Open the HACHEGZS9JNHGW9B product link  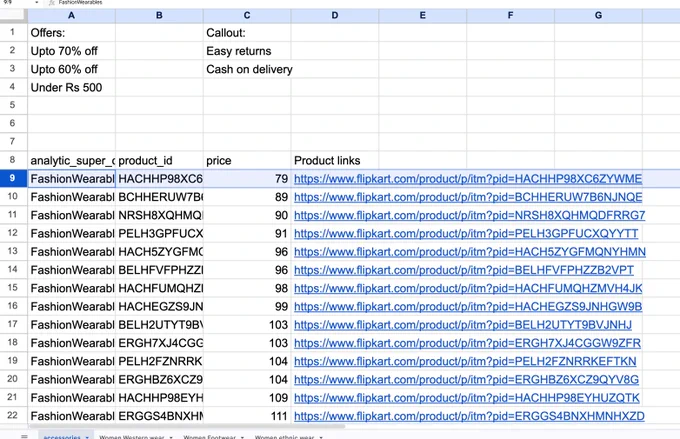468,306
